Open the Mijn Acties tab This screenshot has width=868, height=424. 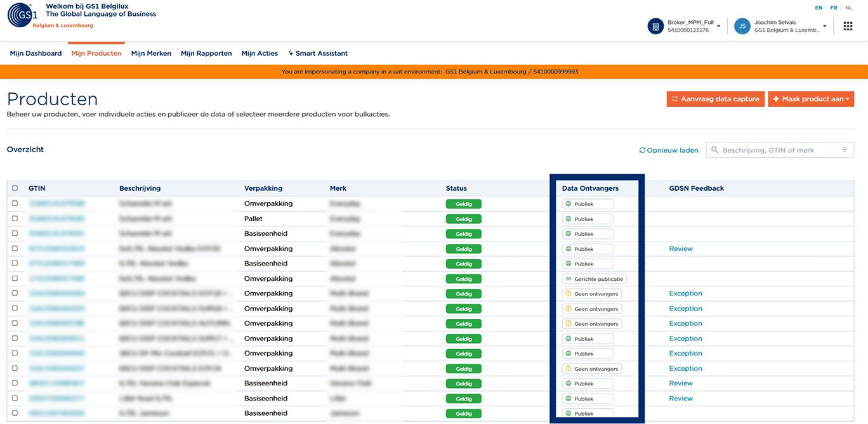click(260, 53)
